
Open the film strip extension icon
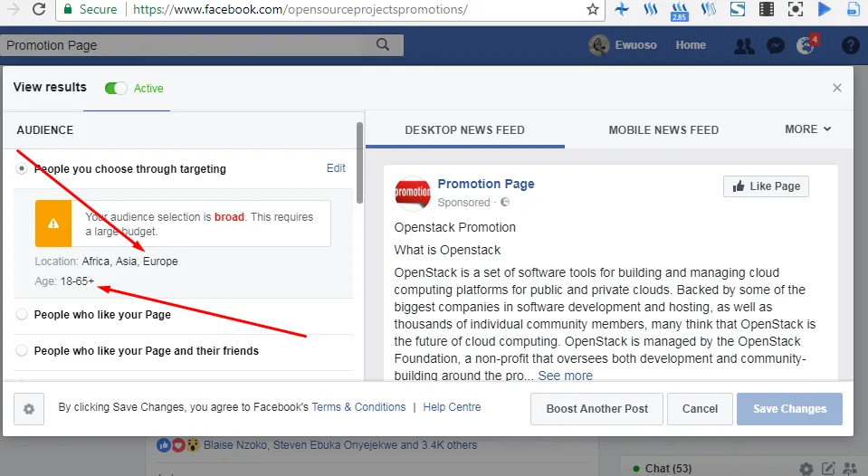pos(766,9)
